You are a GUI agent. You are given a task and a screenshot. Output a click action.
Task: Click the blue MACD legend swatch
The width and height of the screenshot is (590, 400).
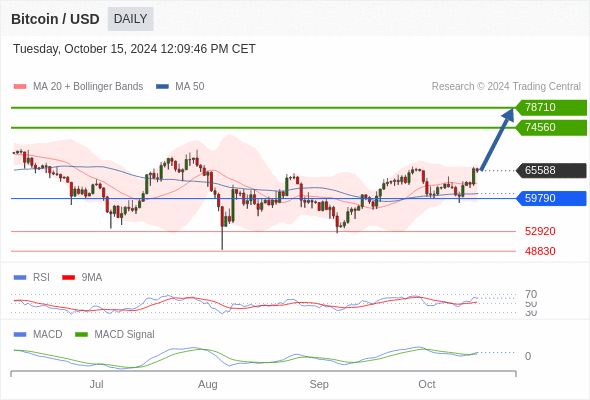coord(20,335)
